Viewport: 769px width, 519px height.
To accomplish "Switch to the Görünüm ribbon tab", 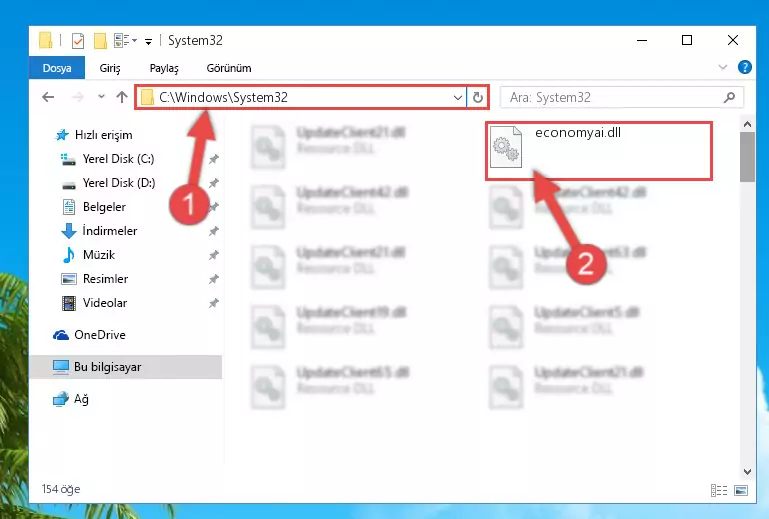I will (228, 68).
